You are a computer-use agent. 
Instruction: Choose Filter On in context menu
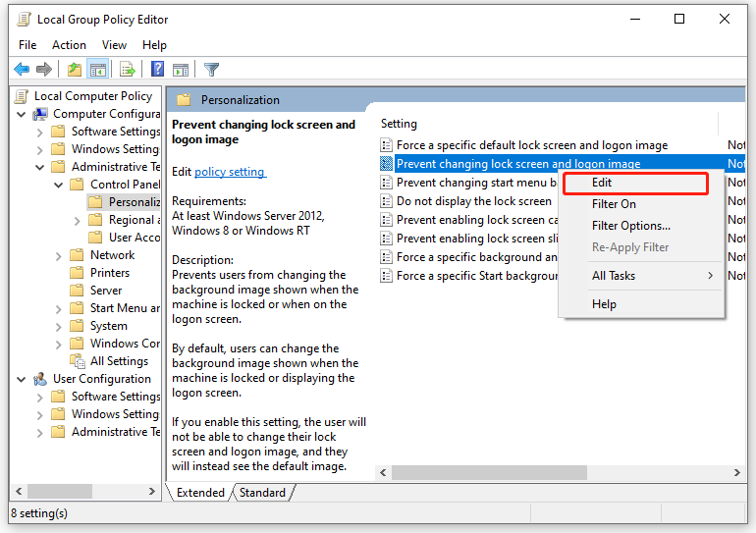pos(641,204)
